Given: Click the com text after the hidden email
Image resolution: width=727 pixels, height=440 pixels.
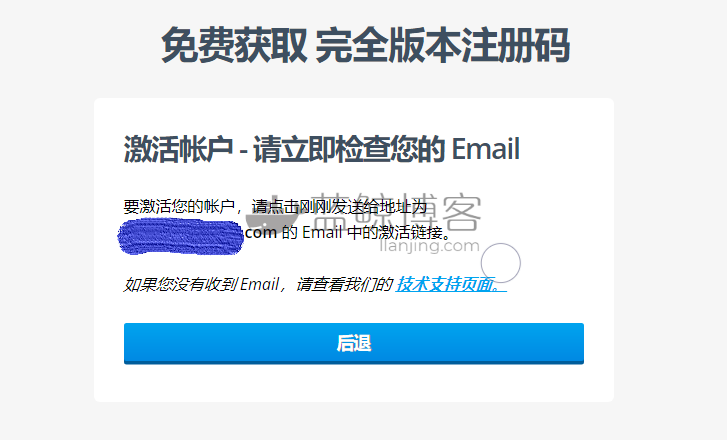Looking at the screenshot, I should click(261, 232).
